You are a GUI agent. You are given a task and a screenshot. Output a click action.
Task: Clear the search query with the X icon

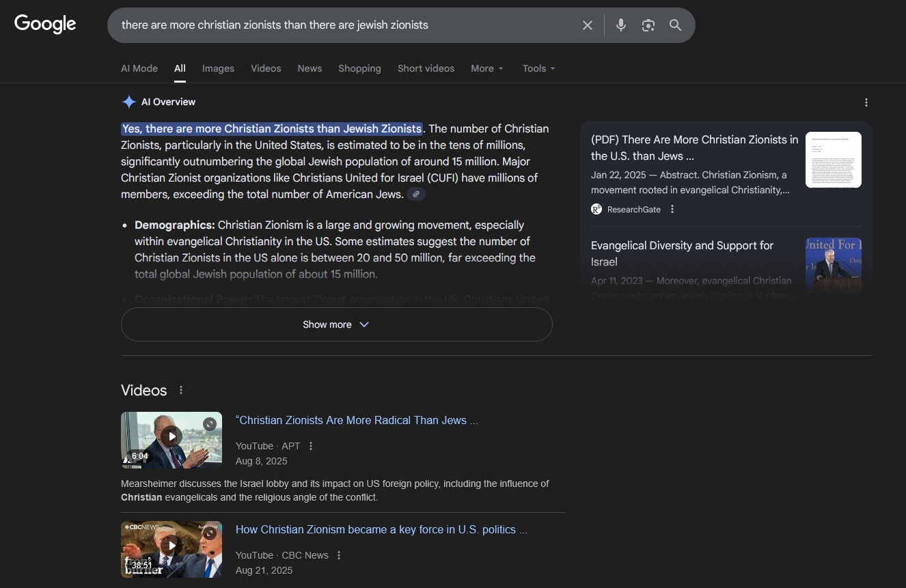588,25
